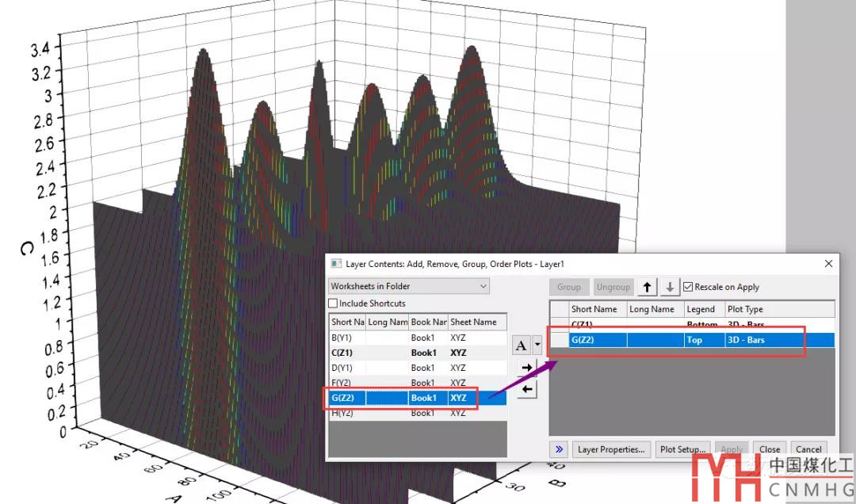Click the double-chevron expand panel button
Image resolution: width=856 pixels, height=504 pixels.
tap(559, 449)
